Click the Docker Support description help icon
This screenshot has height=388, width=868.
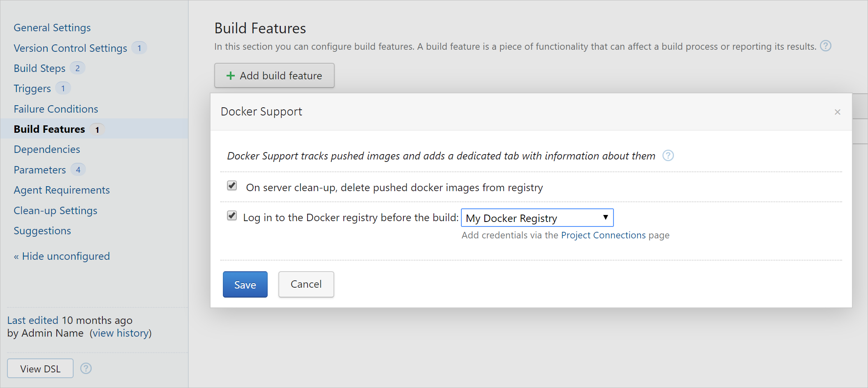(668, 156)
